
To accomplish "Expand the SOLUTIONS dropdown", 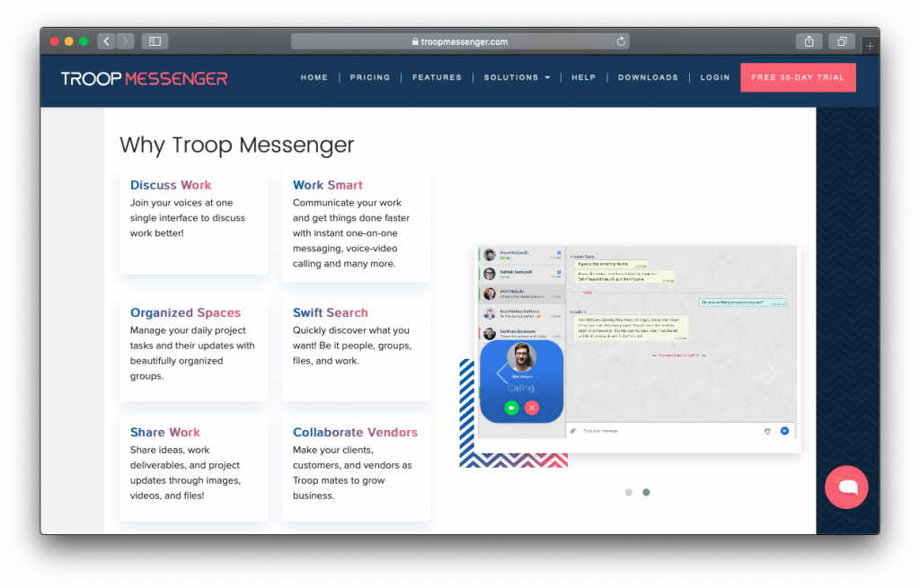I will point(517,77).
